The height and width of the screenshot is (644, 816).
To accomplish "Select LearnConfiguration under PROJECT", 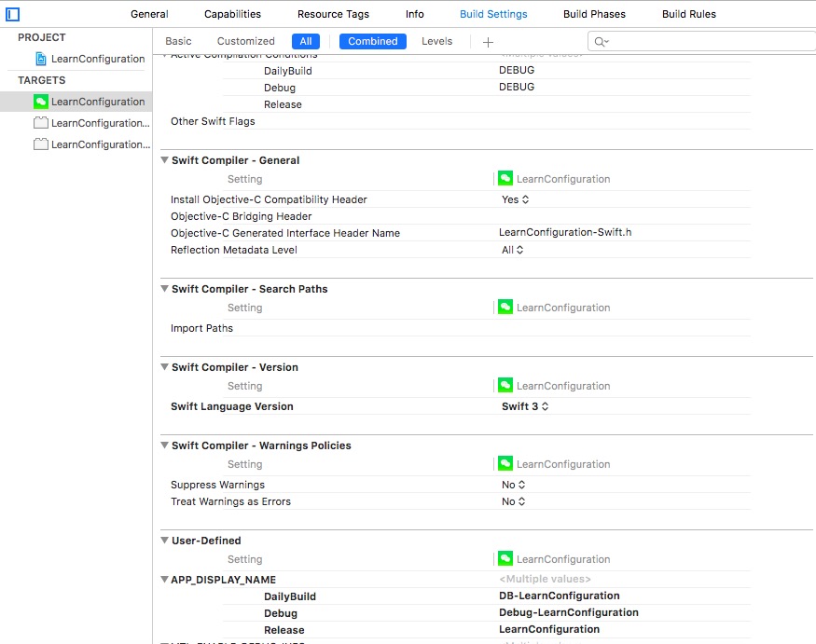I will pyautogui.click(x=98, y=59).
